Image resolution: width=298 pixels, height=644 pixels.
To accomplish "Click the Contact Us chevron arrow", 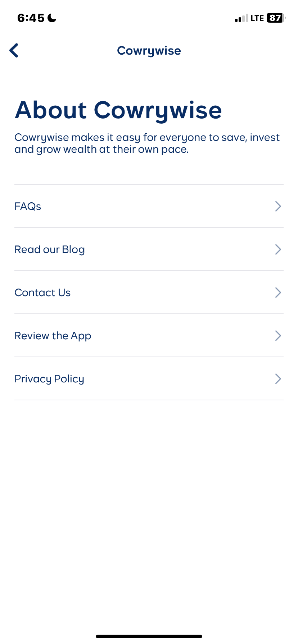I will (x=278, y=293).
